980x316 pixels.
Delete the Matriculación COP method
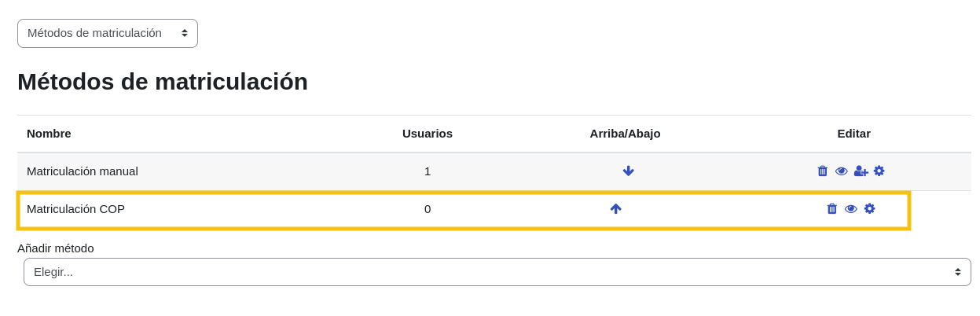831,209
